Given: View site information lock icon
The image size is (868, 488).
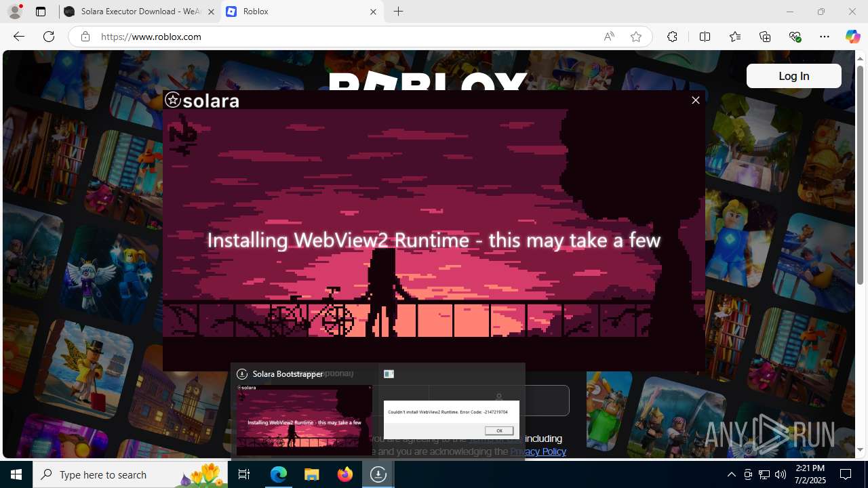Looking at the screenshot, I should pos(85,37).
